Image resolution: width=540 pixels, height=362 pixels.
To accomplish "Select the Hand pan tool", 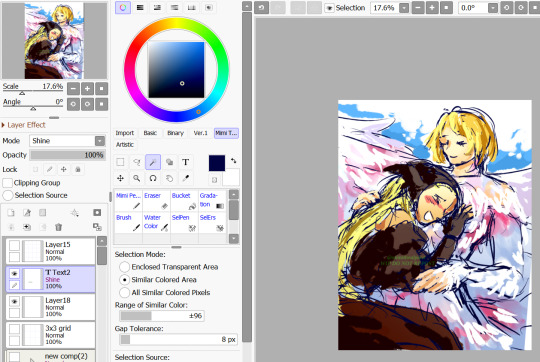I will point(169,178).
